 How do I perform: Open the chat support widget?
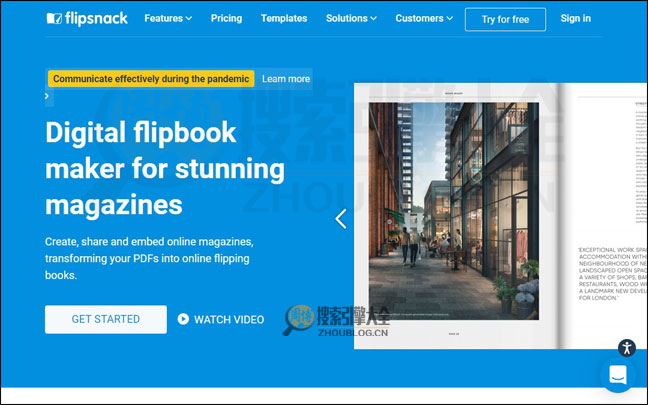[618, 375]
